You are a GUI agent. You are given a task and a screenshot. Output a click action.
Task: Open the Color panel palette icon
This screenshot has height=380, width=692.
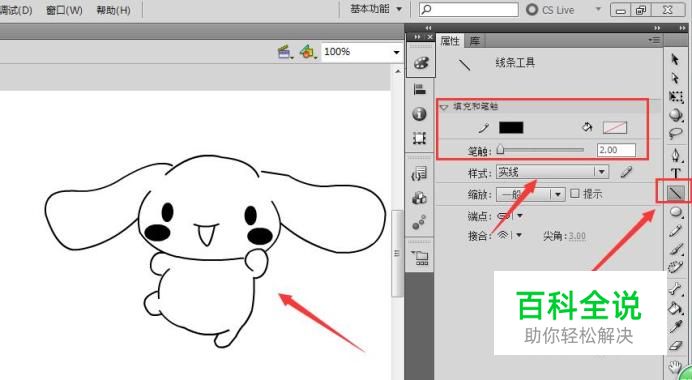[x=420, y=63]
